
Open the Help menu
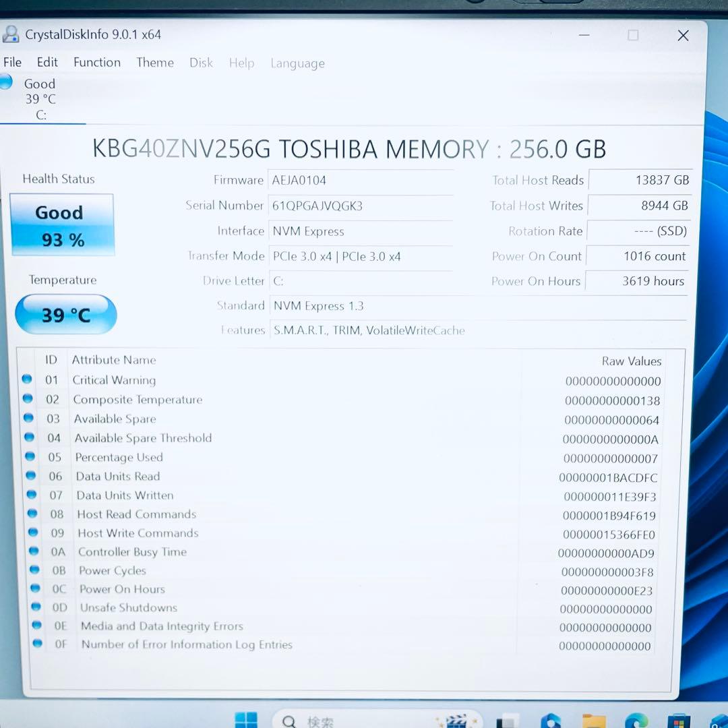click(x=241, y=63)
